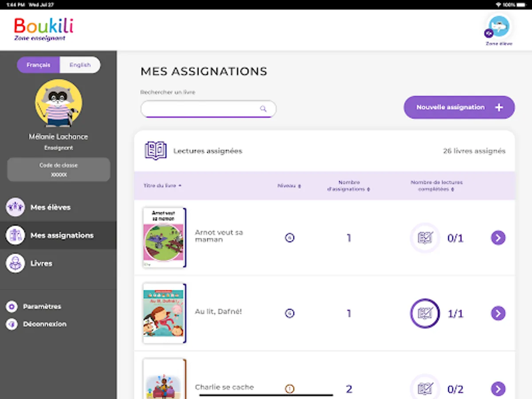
Task: Sort by Nombre de lectures complétées
Action: coord(436,186)
